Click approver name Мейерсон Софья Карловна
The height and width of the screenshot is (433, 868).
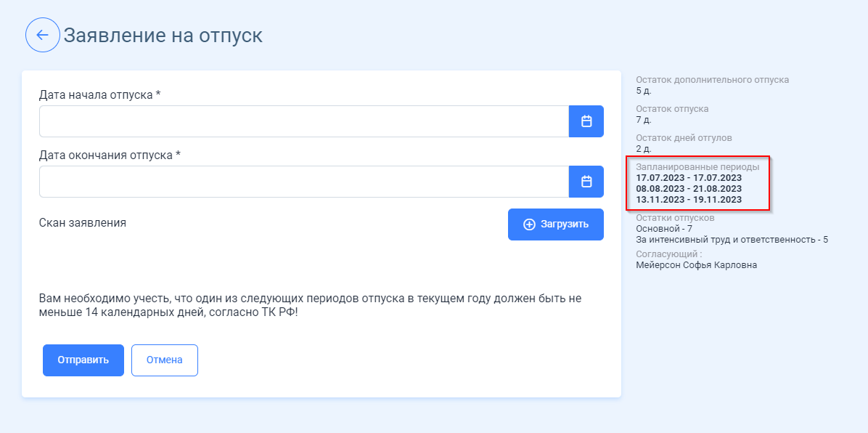click(x=697, y=265)
